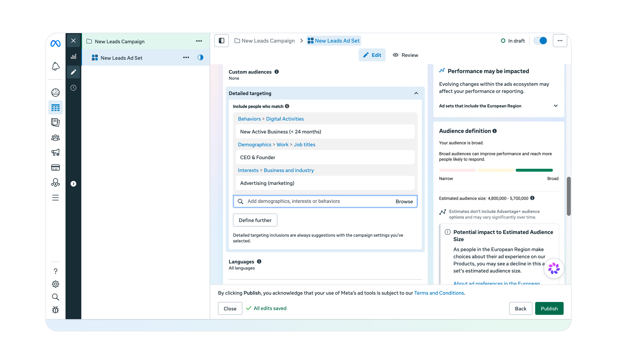Click New Leads Campaign breadcrumb
Viewport: 617px width, 364px height.
(265, 41)
